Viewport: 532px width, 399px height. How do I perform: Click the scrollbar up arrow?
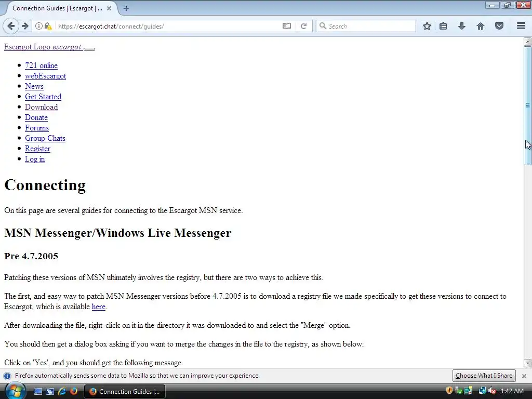pos(527,42)
